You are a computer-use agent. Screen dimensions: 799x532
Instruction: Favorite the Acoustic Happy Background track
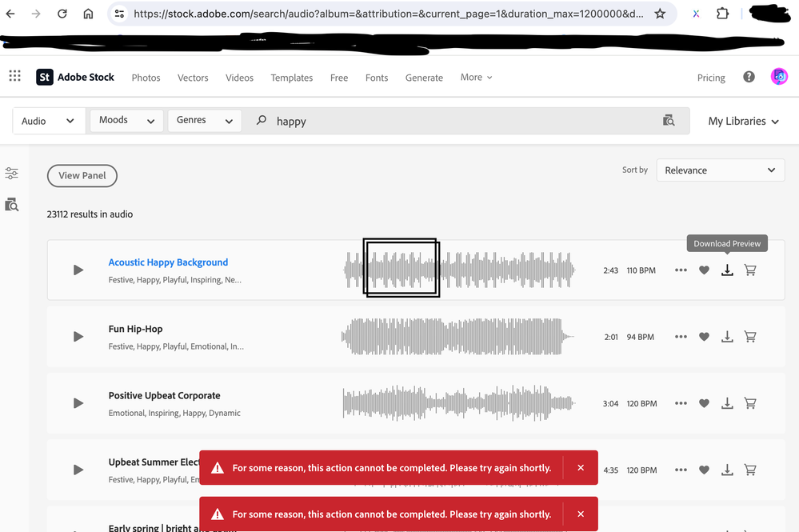[704, 270]
